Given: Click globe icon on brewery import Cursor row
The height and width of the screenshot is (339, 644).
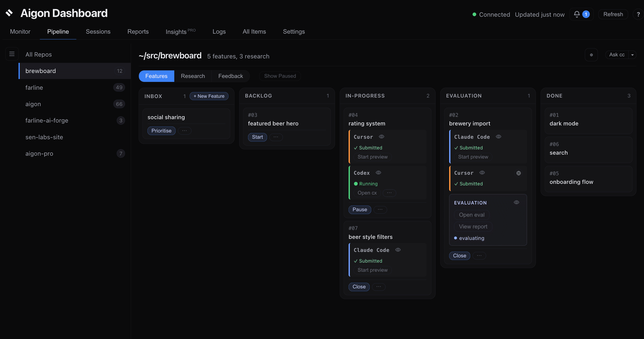Looking at the screenshot, I should click(x=519, y=173).
